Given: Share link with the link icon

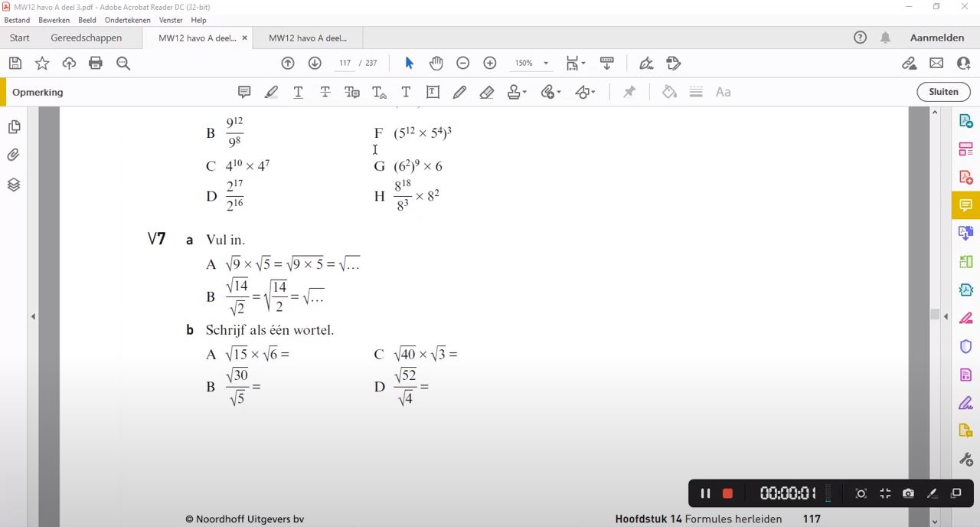Looking at the screenshot, I should [909, 63].
